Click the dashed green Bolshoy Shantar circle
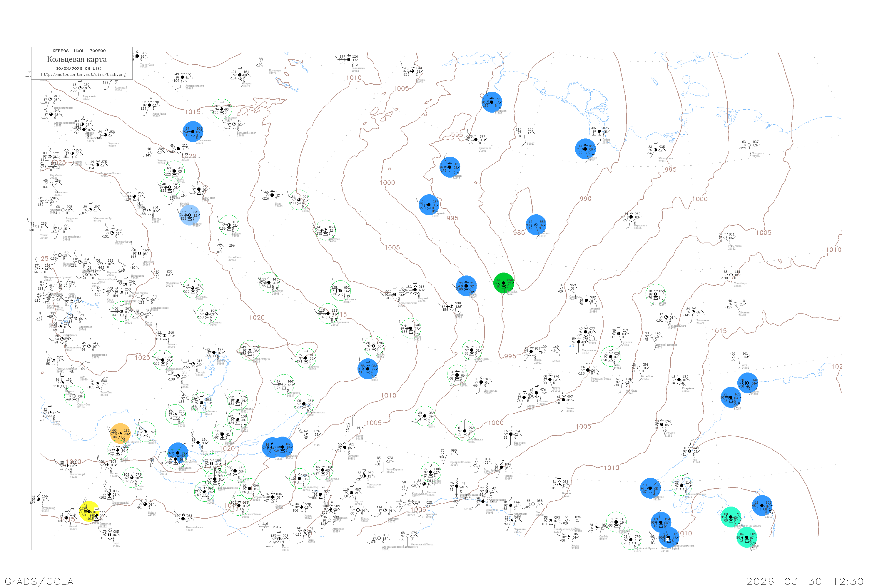The width and height of the screenshot is (882, 588). click(x=682, y=486)
